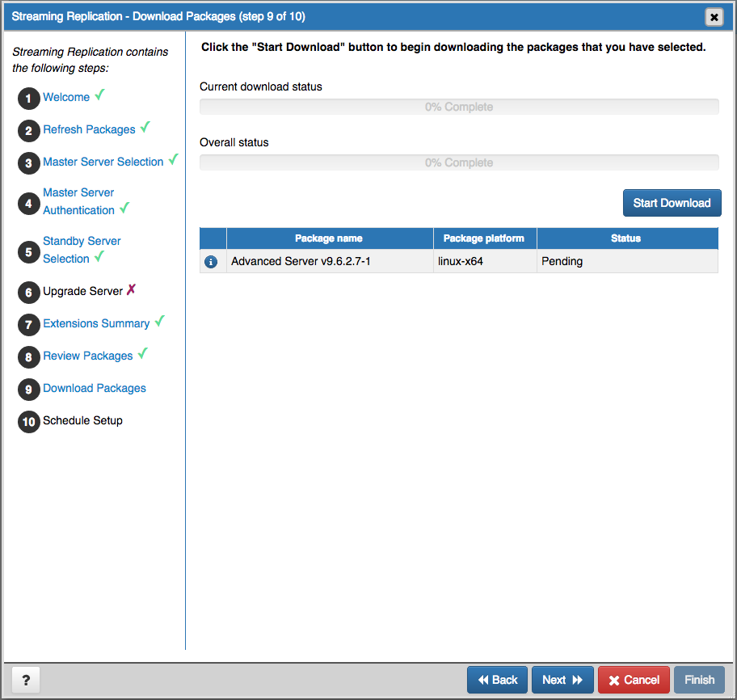Viewport: 737px width, 700px height.
Task: Click the step 7 number circle
Action: [28, 325]
